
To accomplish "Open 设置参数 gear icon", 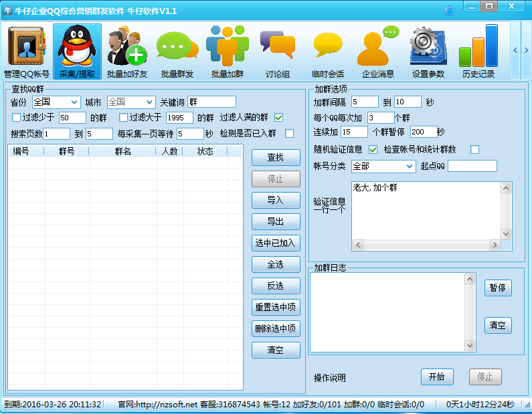I will (x=428, y=51).
